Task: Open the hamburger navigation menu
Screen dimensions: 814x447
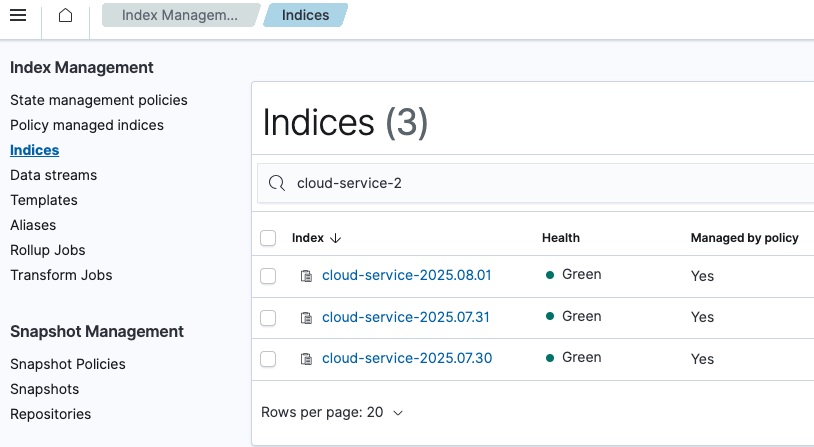Action: (x=18, y=16)
